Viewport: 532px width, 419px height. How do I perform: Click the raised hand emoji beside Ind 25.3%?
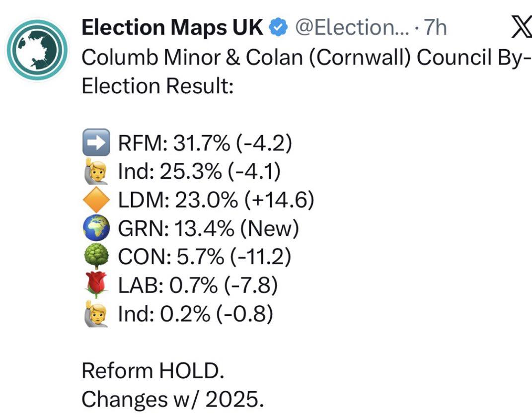click(x=94, y=172)
